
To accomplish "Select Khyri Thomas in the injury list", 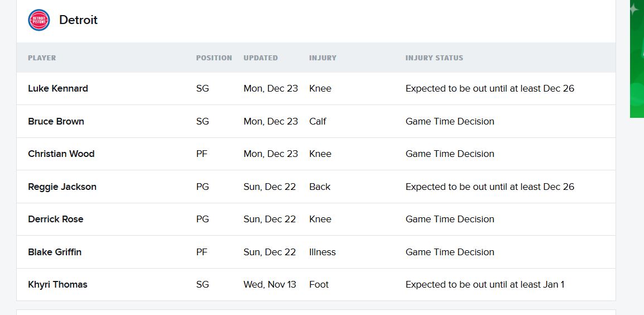I will 57,284.
